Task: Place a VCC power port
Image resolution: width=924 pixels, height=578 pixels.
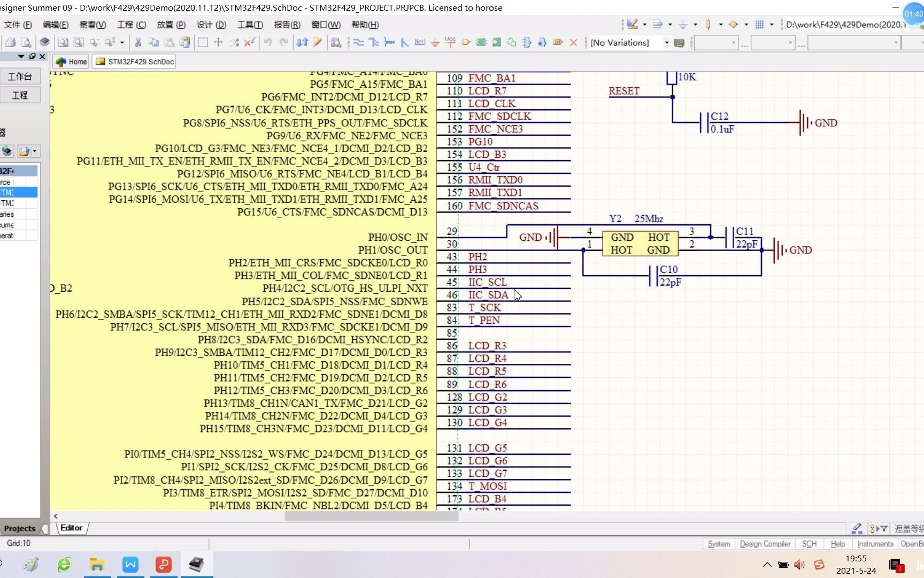Action: click(450, 42)
